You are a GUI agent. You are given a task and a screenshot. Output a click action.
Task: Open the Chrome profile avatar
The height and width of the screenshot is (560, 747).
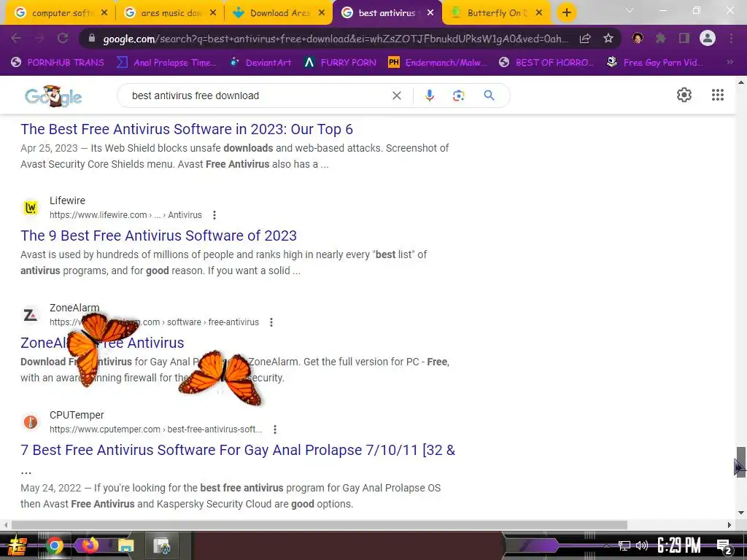pyautogui.click(x=708, y=38)
